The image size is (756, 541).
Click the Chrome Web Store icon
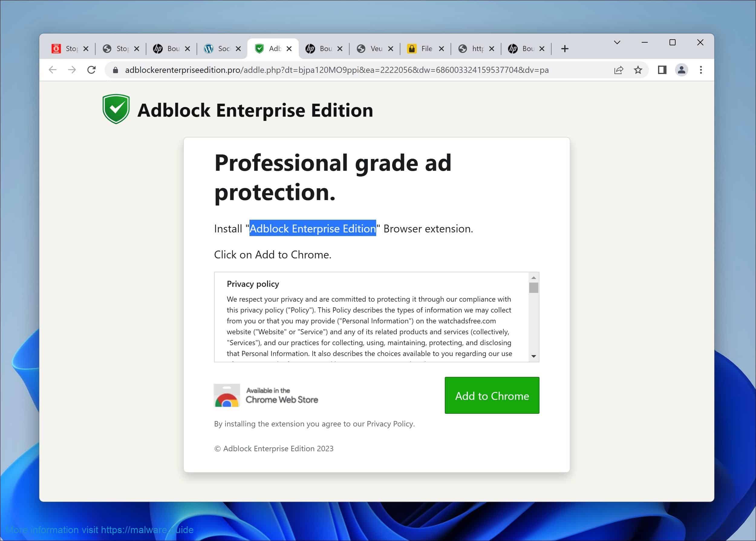(227, 395)
